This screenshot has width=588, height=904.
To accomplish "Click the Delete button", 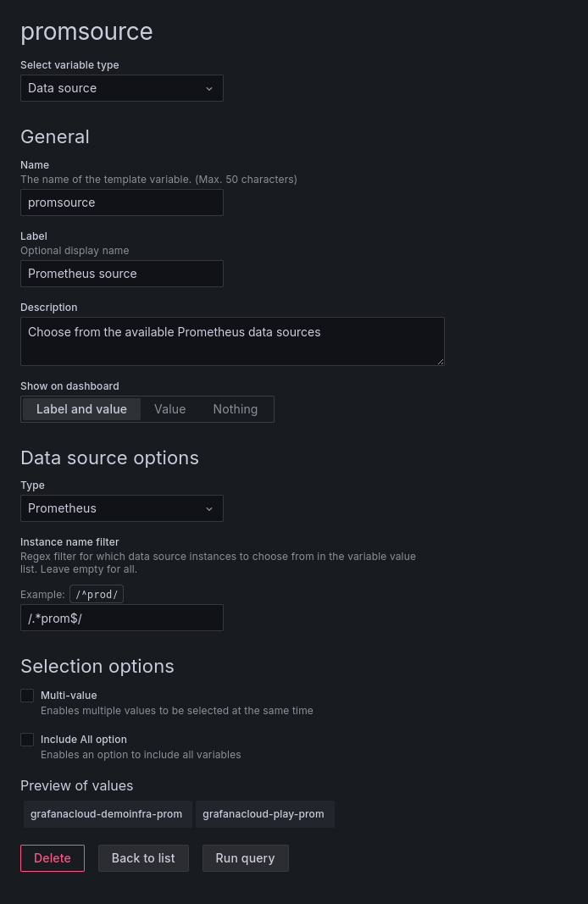I will (52, 857).
